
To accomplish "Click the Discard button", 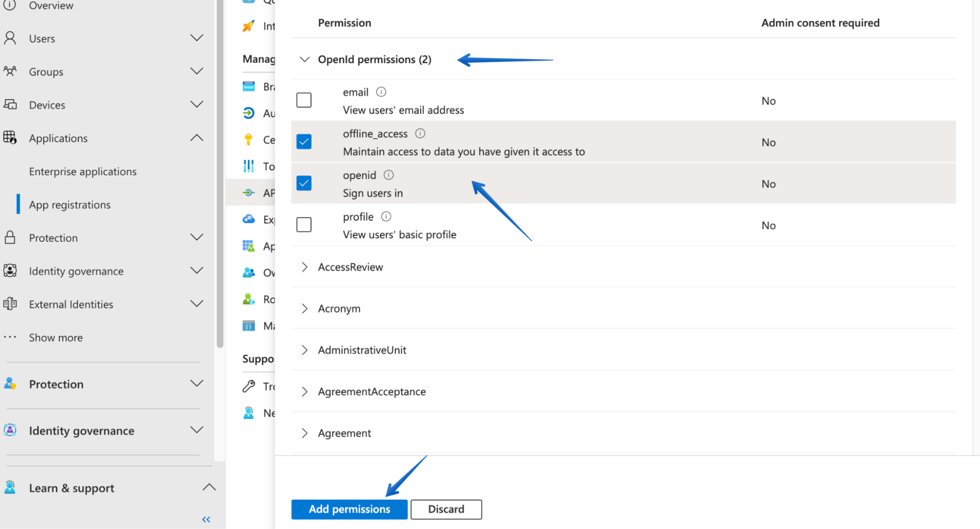I will point(446,509).
